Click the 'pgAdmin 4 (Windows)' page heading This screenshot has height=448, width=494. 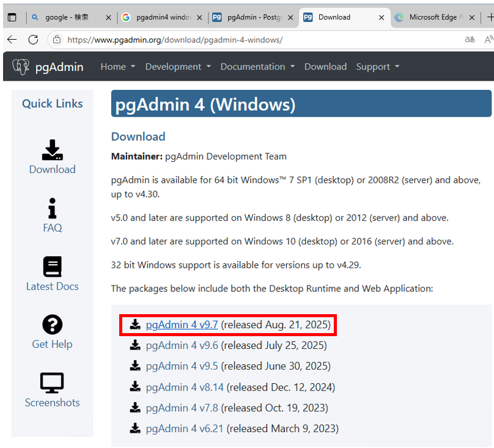pyautogui.click(x=205, y=105)
